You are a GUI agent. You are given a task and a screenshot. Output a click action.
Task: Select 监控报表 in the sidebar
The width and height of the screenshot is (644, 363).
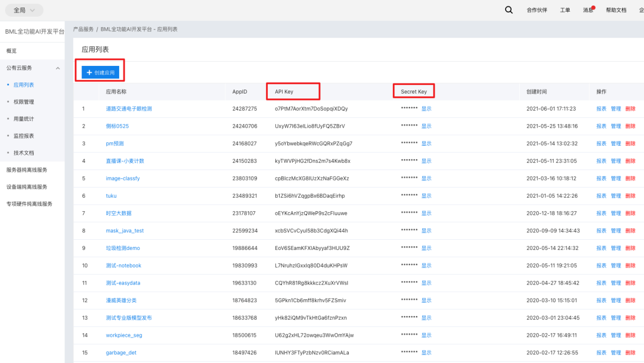tap(24, 136)
